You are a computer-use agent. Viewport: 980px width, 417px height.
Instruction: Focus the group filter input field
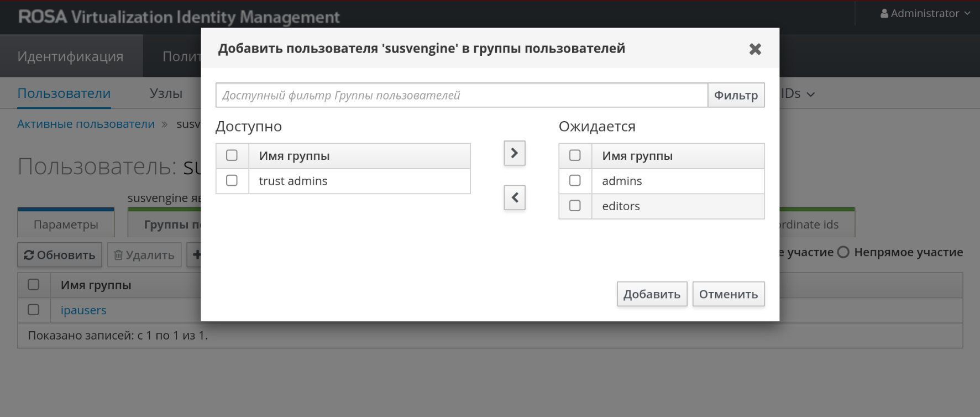pos(462,95)
